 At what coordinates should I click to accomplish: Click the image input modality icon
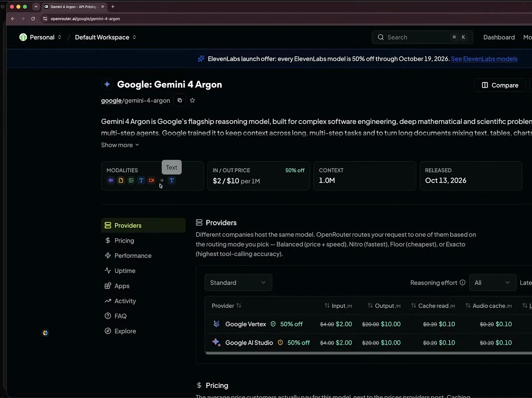(131, 180)
